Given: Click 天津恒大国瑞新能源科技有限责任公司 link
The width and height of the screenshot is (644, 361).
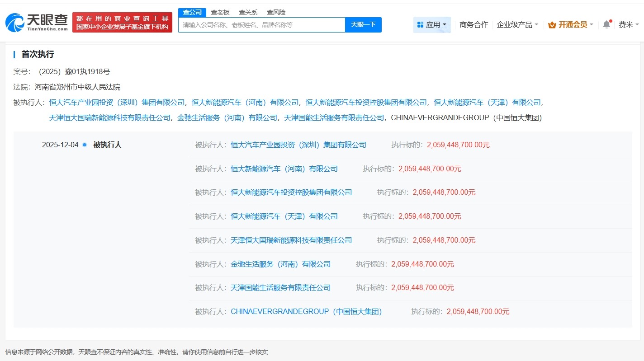Looking at the screenshot, I should click(291, 240).
